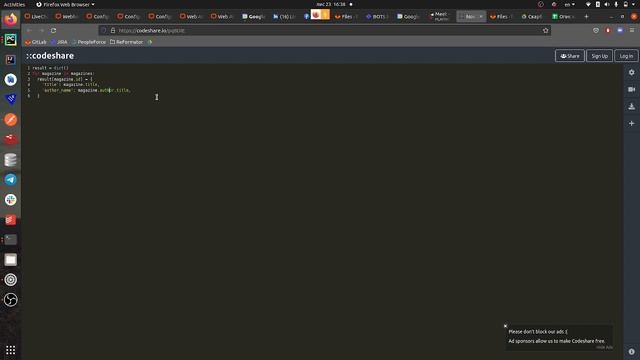Click code line 'for magazine in magazines:'
The image size is (640, 360).
tap(63, 73)
